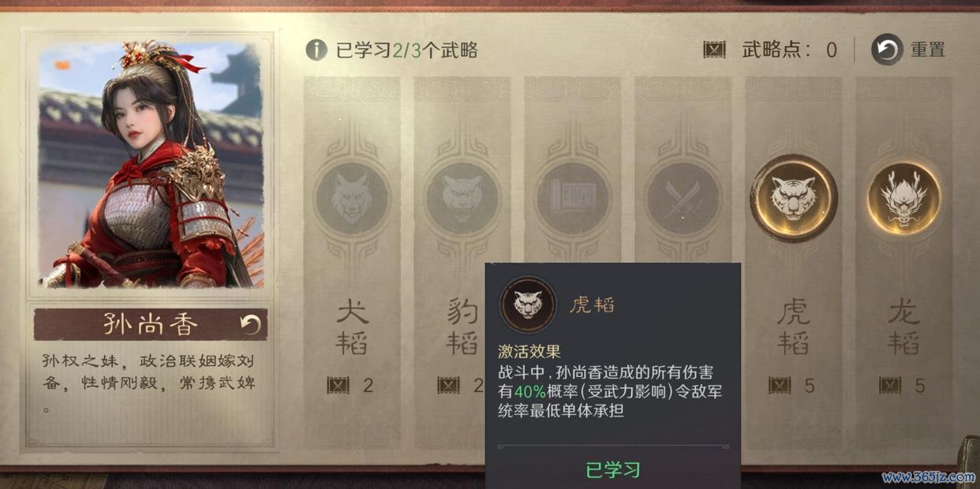
Task: Choose the crossed swords medallion
Action: [683, 198]
